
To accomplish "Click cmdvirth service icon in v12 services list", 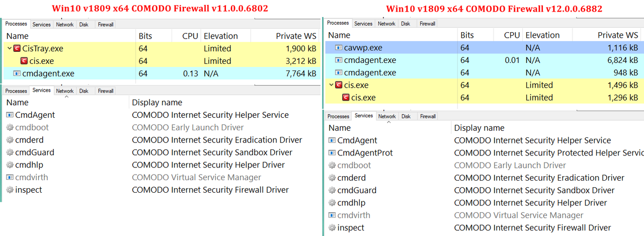I will click(x=332, y=215).
